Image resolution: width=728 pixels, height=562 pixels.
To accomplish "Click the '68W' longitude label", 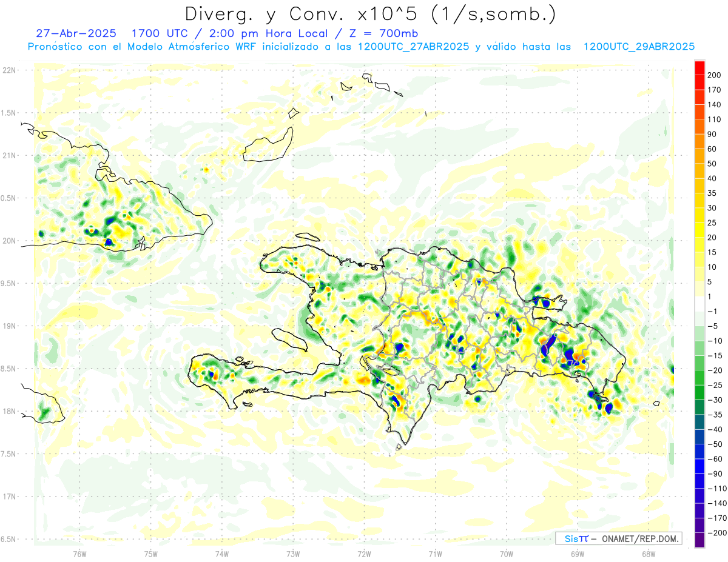I will (648, 554).
